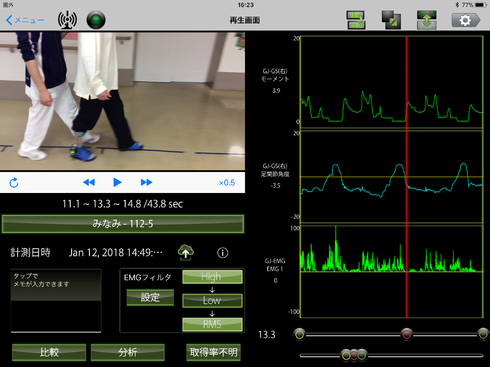Tap the GJ-EMG EMG 1 graph
Viewport: 490px width, 367px height.
tap(391, 271)
